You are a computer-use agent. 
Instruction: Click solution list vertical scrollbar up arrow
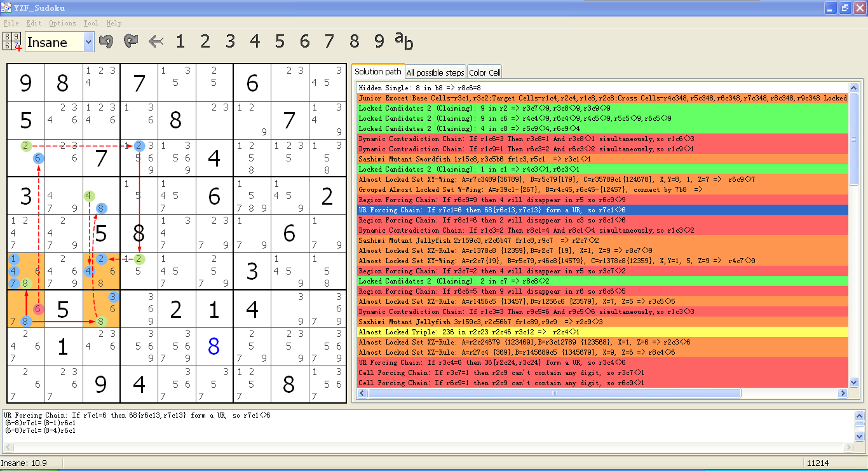[x=854, y=88]
